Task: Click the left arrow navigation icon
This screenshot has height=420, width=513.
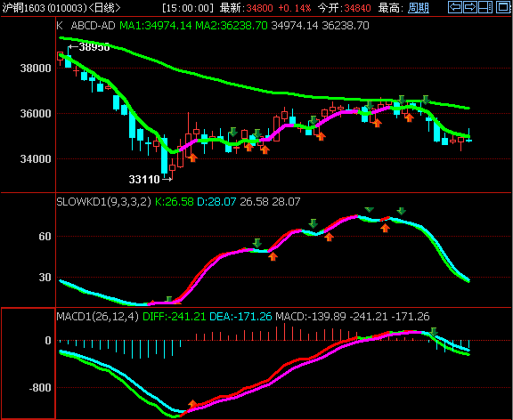Action: point(455,7)
